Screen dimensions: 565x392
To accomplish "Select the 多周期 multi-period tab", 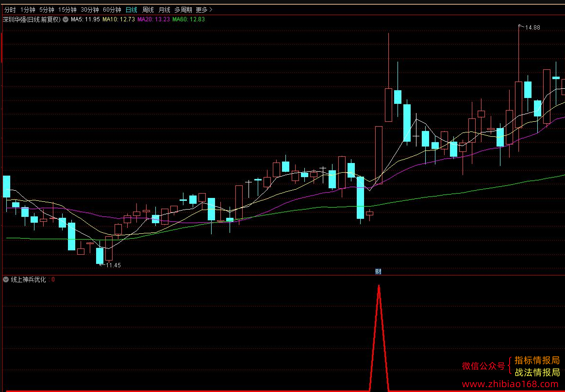I will 183,10.
